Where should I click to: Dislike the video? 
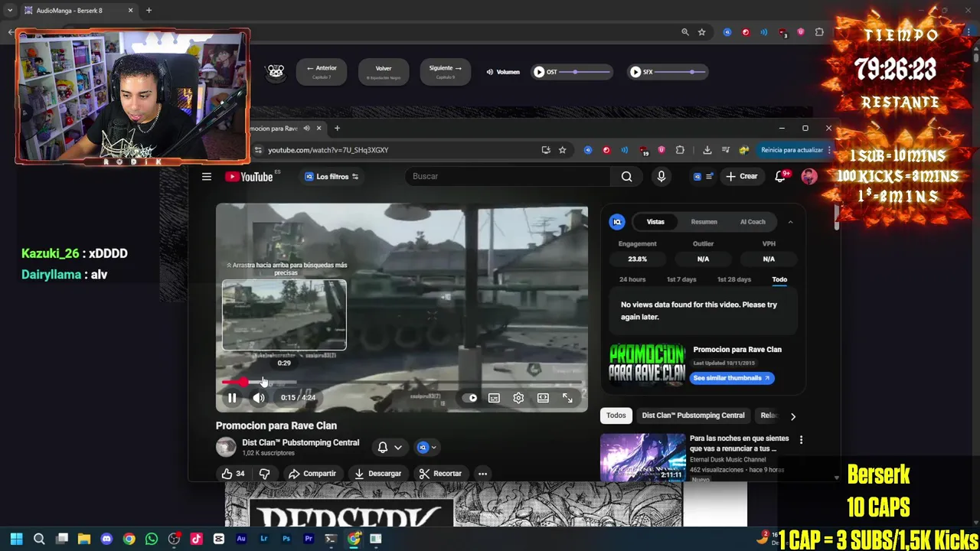click(264, 474)
